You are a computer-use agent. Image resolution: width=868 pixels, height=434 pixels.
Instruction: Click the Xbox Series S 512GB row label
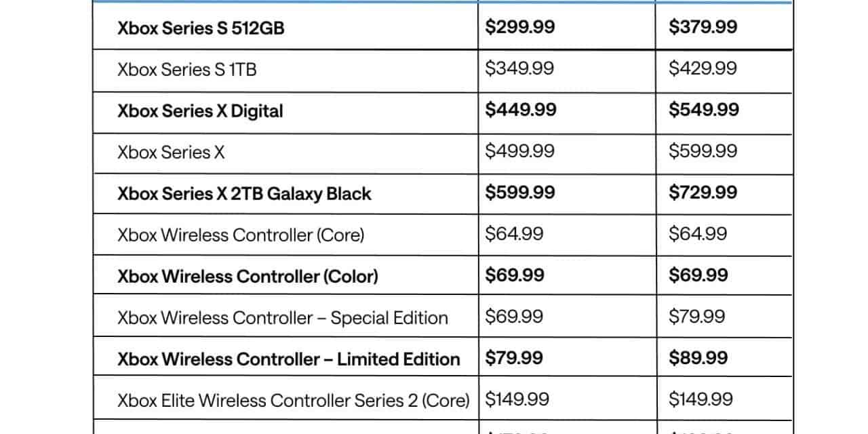[x=201, y=29]
